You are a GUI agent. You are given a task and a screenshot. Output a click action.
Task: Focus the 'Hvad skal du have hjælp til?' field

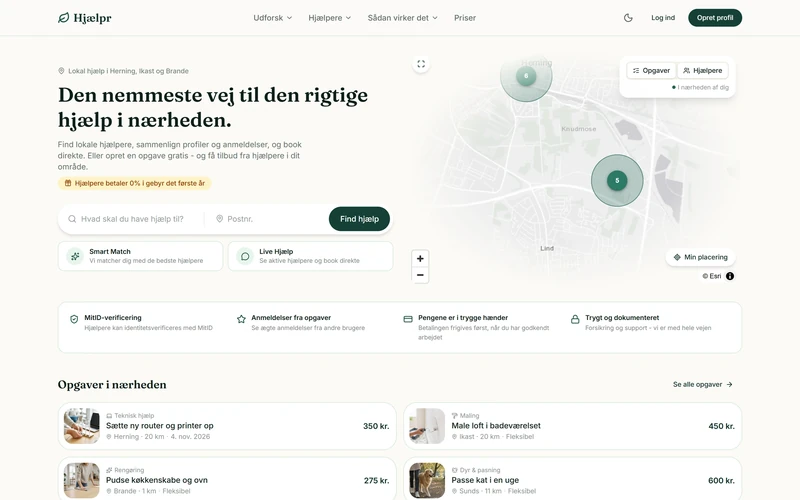click(x=132, y=219)
